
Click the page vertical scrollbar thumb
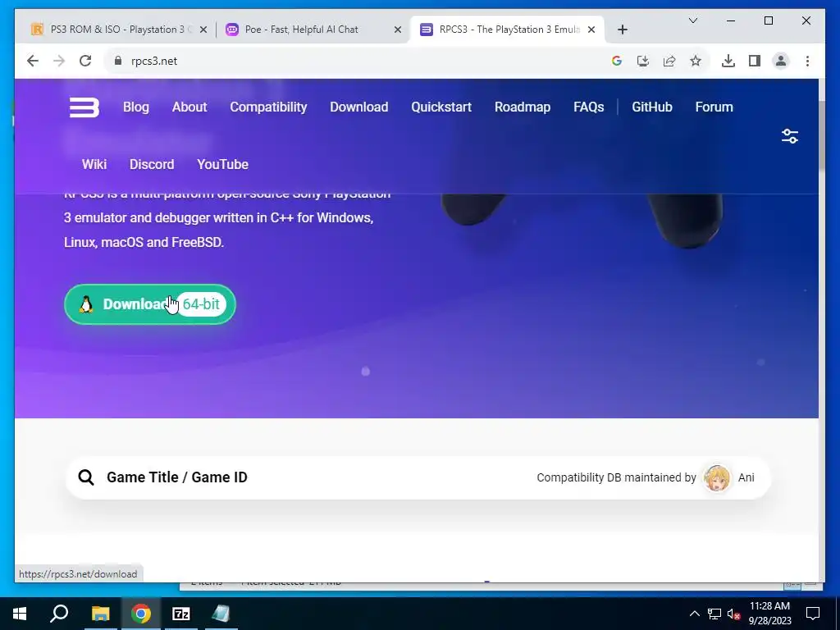[x=822, y=135]
